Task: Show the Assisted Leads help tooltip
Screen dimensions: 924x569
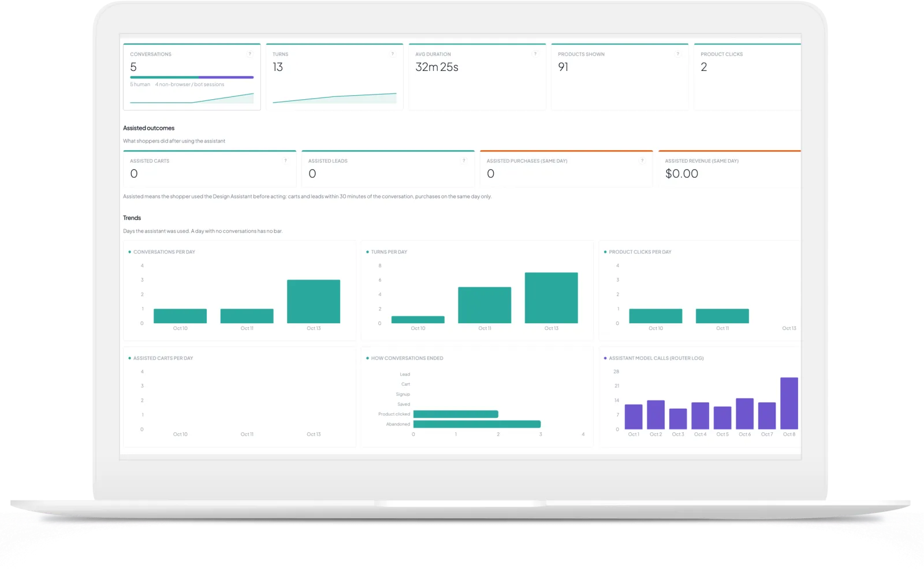Action: (x=464, y=161)
